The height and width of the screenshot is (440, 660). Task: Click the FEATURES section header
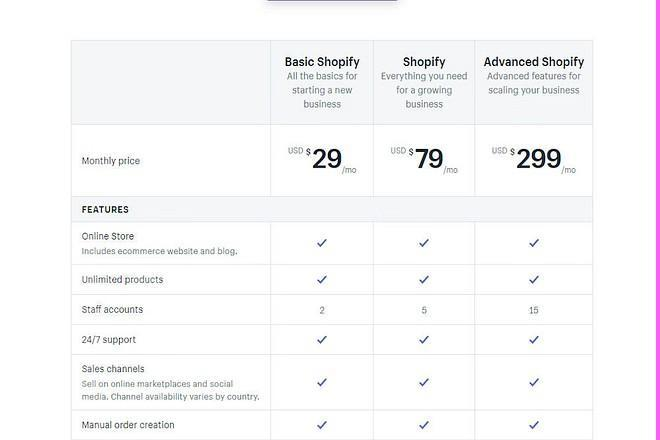pos(105,210)
